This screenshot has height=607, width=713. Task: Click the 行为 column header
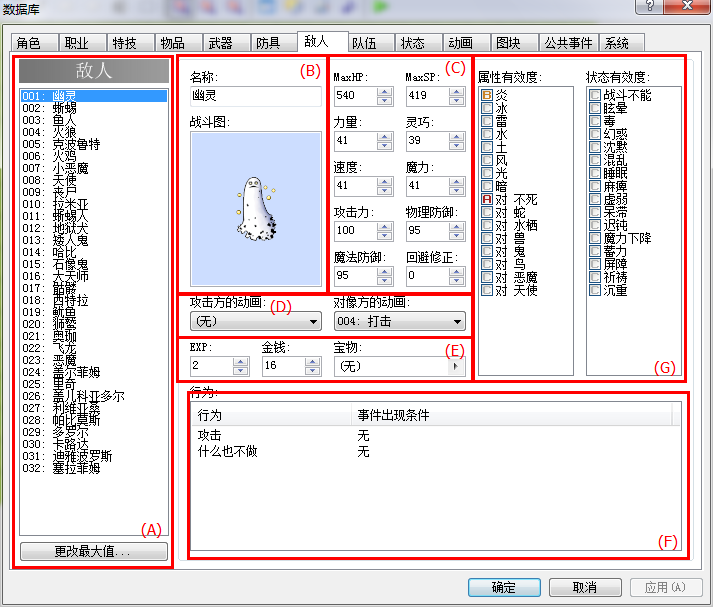[271, 415]
